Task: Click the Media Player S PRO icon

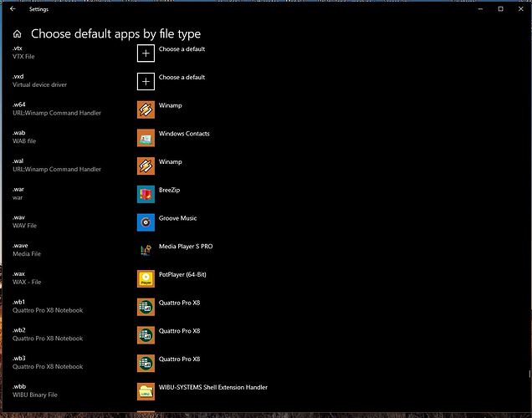Action: click(x=146, y=250)
